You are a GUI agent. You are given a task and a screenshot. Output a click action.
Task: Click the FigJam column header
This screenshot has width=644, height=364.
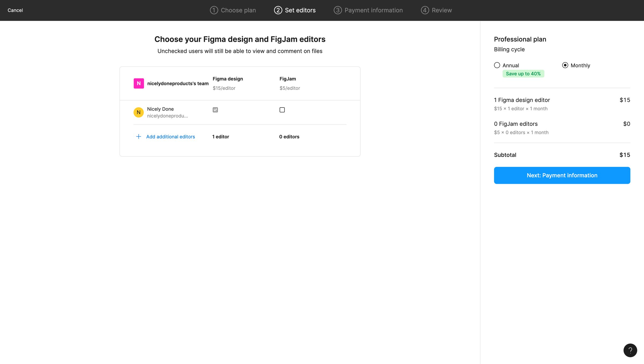(288, 79)
